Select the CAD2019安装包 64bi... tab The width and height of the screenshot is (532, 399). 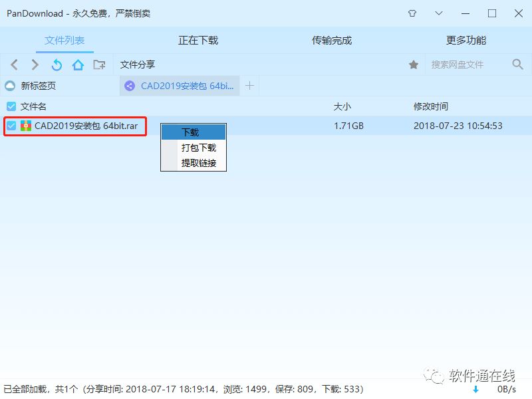click(x=180, y=86)
